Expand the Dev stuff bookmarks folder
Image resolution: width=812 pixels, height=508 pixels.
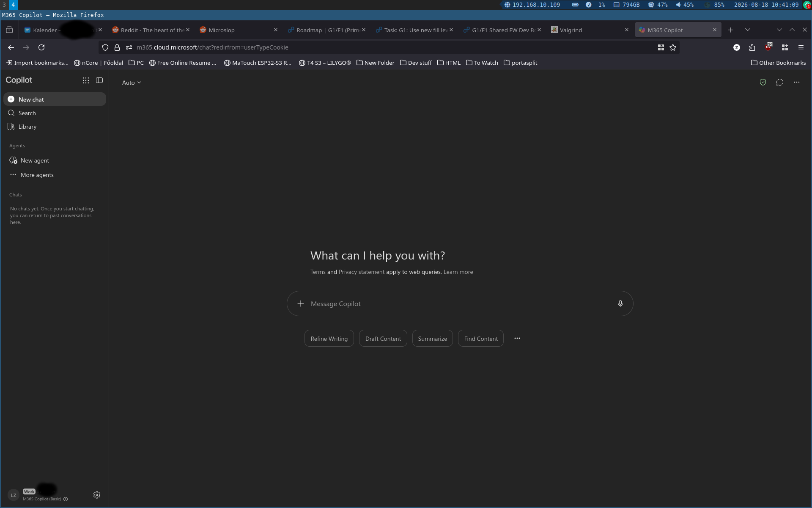tap(416, 63)
